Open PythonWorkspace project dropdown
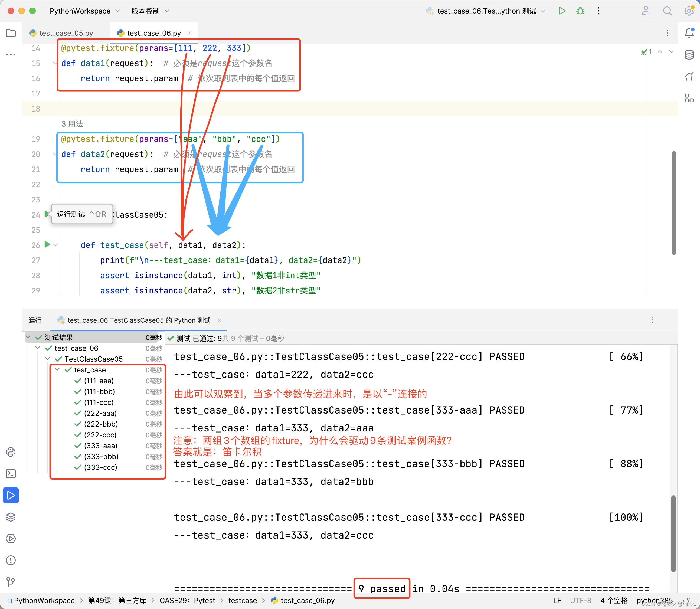Image resolution: width=700 pixels, height=609 pixels. coord(85,11)
